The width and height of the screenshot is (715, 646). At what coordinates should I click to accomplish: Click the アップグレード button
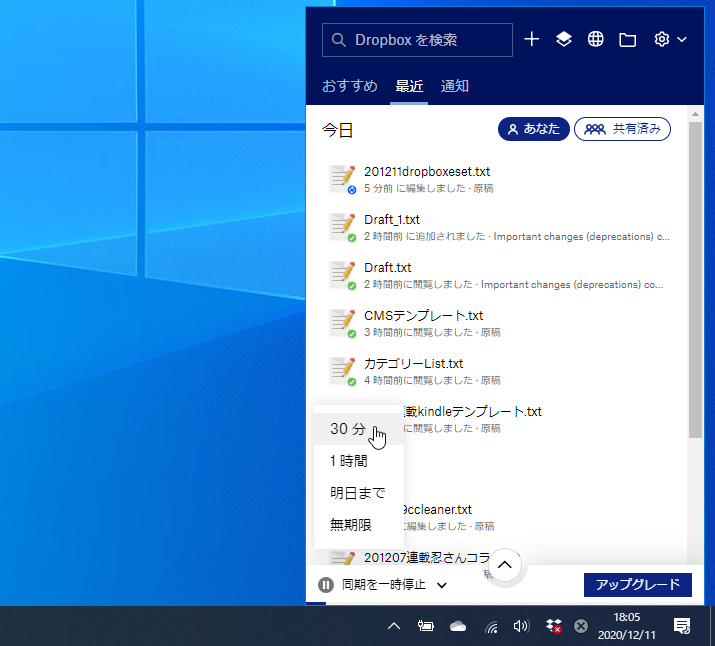click(x=637, y=584)
